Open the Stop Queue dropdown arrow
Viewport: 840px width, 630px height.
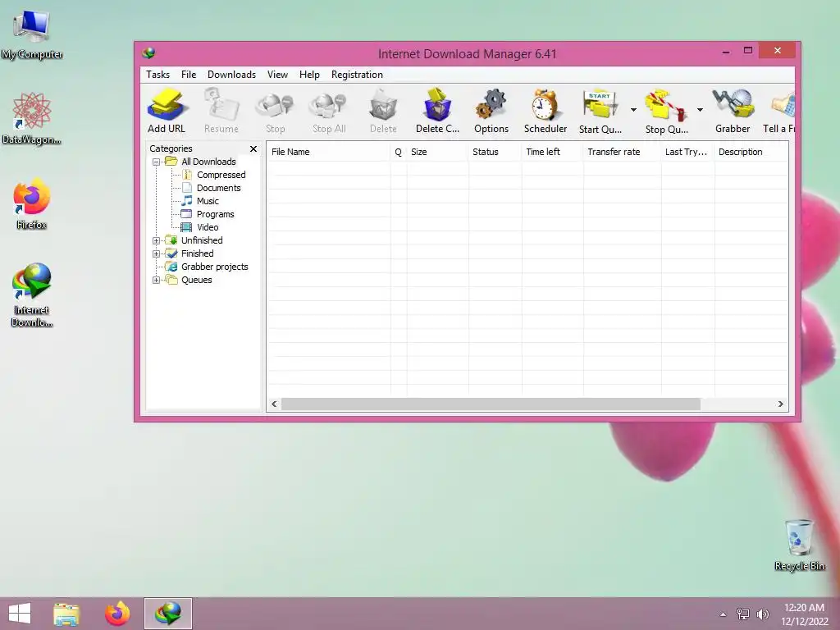coord(700,110)
